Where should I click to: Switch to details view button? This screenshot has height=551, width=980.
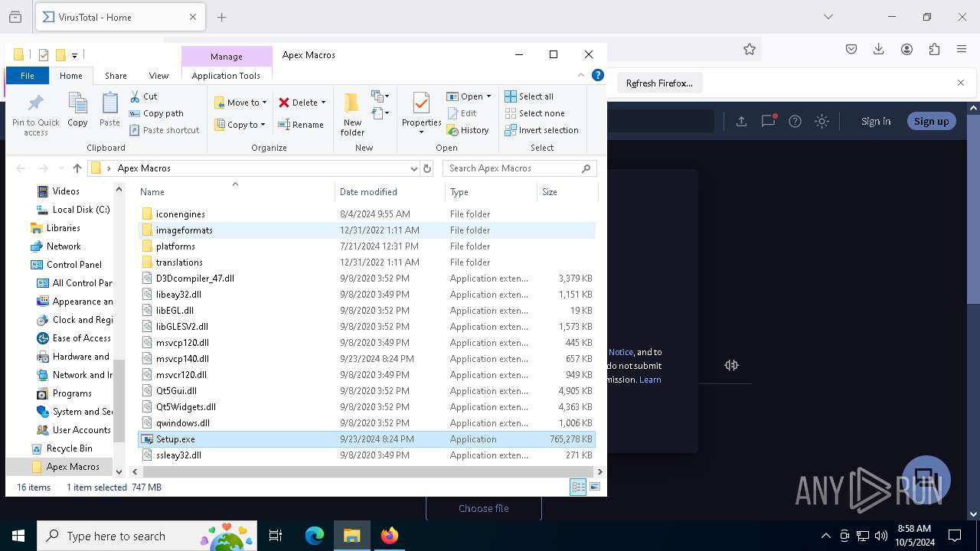pos(579,487)
